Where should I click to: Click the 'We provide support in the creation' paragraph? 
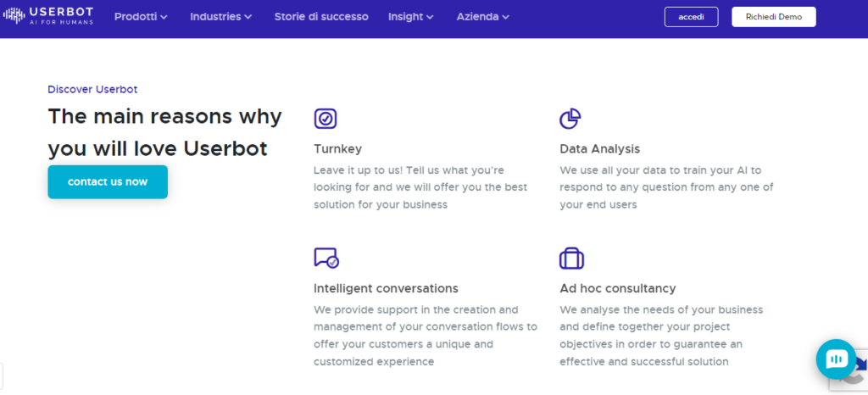pos(426,336)
